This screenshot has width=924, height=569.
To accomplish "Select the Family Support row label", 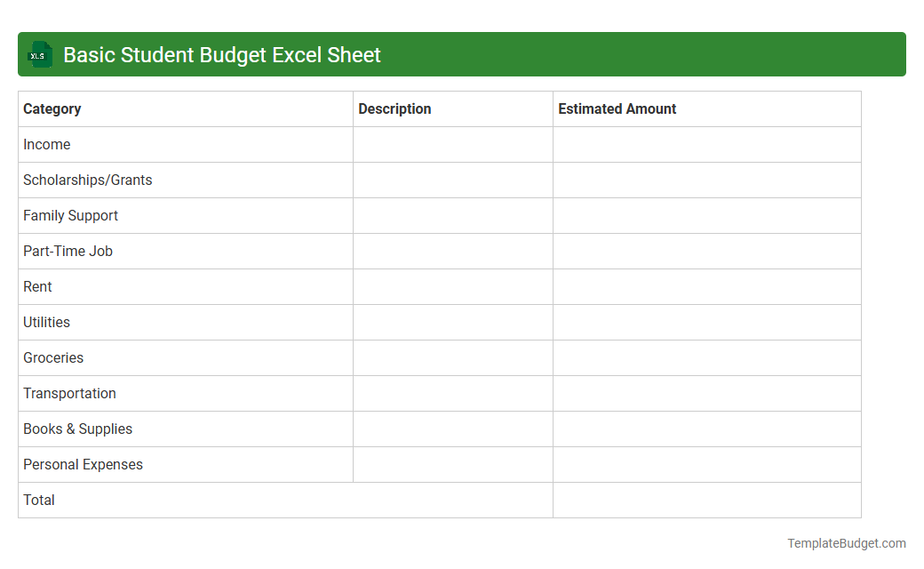I will (70, 215).
